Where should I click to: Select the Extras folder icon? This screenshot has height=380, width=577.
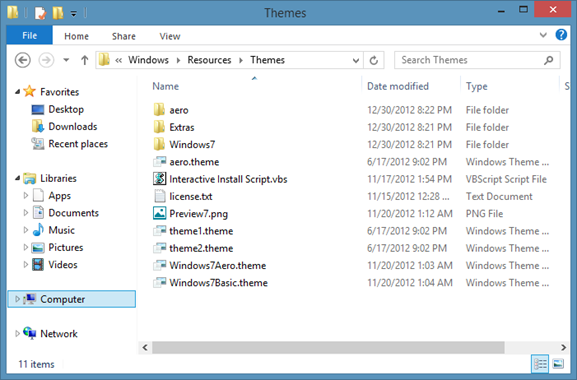pyautogui.click(x=159, y=127)
